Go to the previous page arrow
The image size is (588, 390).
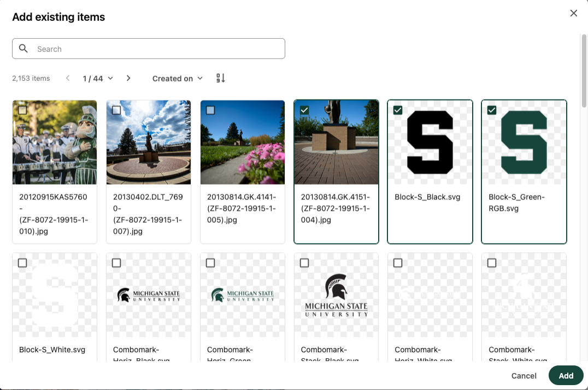click(68, 78)
